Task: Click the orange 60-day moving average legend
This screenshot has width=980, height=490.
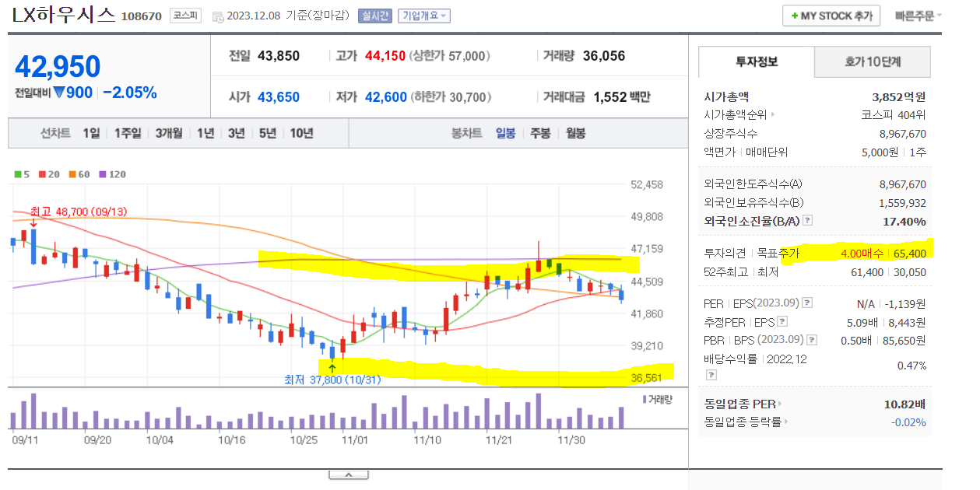Action: pyautogui.click(x=79, y=174)
